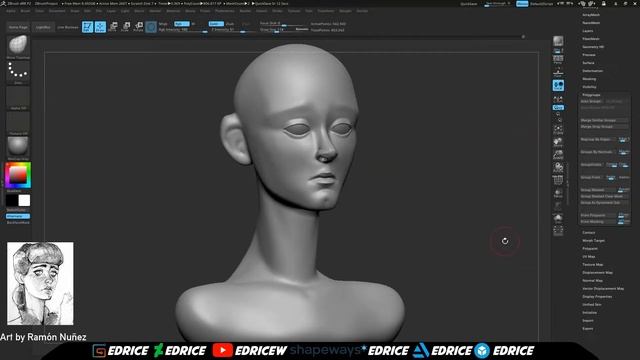The image size is (640, 360).
Task: Select the black secondary color swatch
Action: [12, 200]
